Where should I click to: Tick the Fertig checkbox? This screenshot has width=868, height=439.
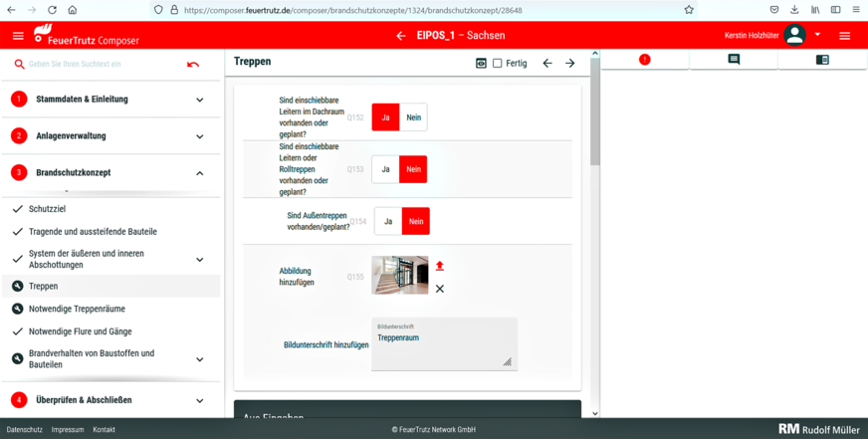pyautogui.click(x=498, y=63)
